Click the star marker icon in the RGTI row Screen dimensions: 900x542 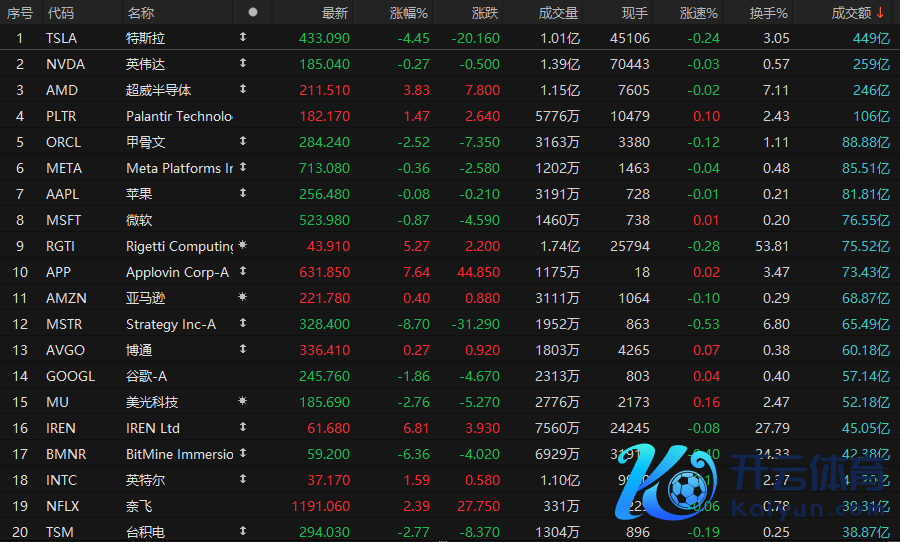point(242,246)
